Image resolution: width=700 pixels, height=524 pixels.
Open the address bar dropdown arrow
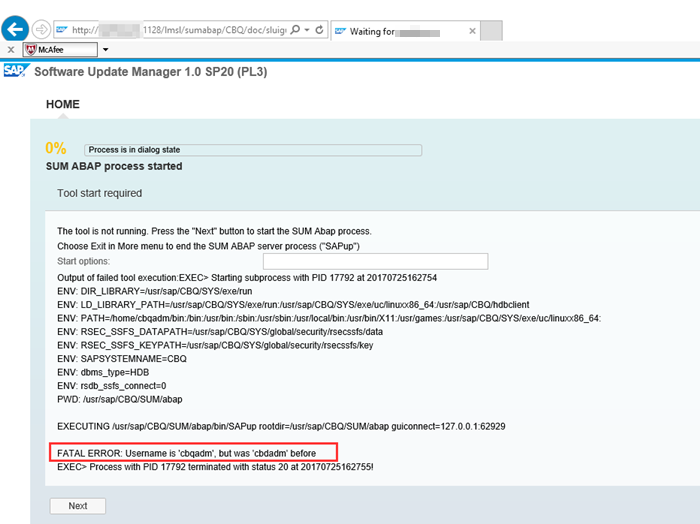307,30
